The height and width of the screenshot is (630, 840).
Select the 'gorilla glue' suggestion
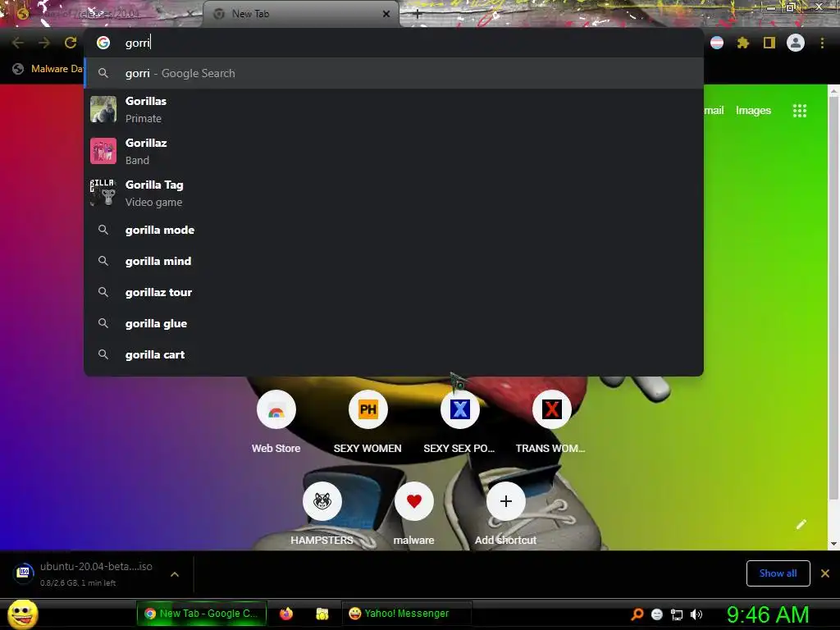point(394,323)
